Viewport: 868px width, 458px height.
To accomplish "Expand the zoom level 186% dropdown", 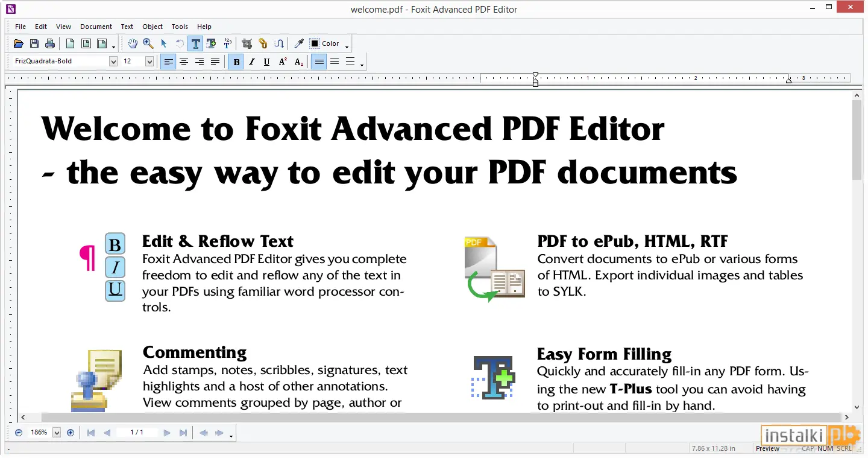I will 57,433.
